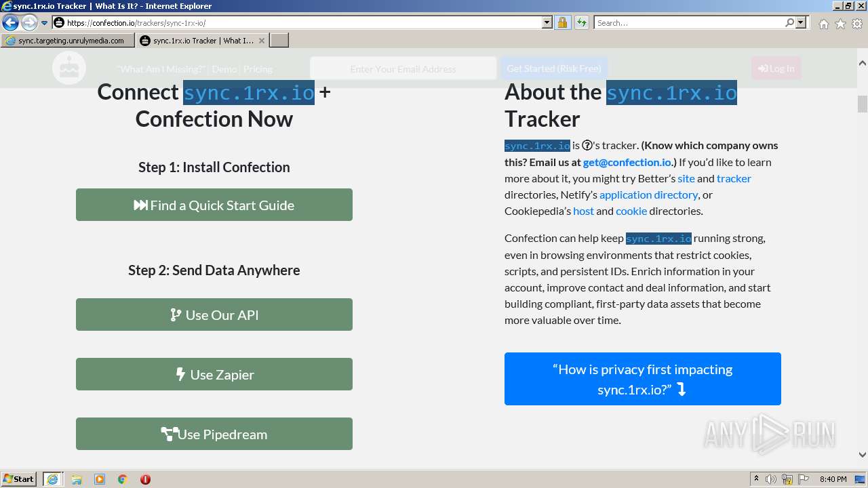Click the page scrollbar up arrow
This screenshot has height=488, width=868.
click(862, 63)
